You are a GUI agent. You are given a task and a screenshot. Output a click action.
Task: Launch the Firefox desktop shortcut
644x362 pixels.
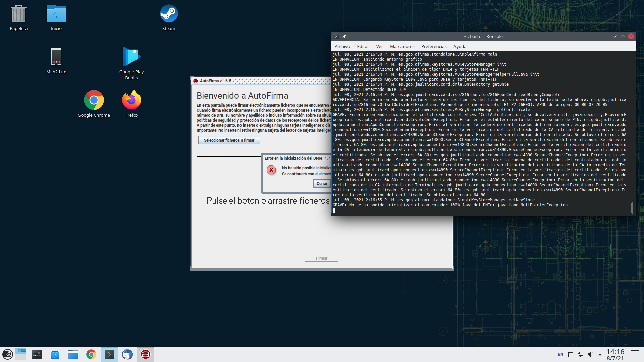(131, 100)
